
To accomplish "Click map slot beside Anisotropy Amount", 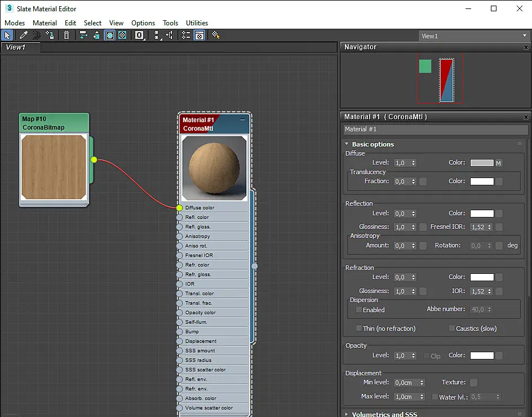I will (x=423, y=246).
